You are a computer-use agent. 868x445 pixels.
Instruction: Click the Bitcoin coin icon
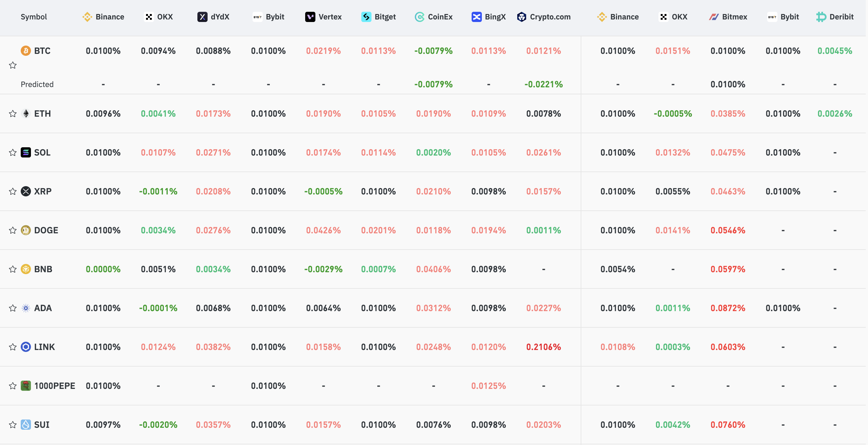(26, 51)
